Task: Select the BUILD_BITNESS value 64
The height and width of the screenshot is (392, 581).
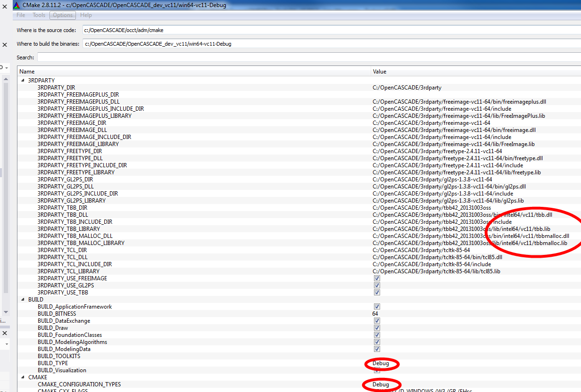Action: [x=375, y=314]
